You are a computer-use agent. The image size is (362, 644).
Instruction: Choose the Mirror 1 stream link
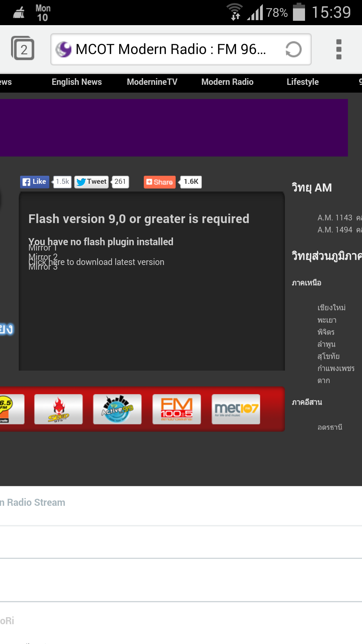pos(43,248)
